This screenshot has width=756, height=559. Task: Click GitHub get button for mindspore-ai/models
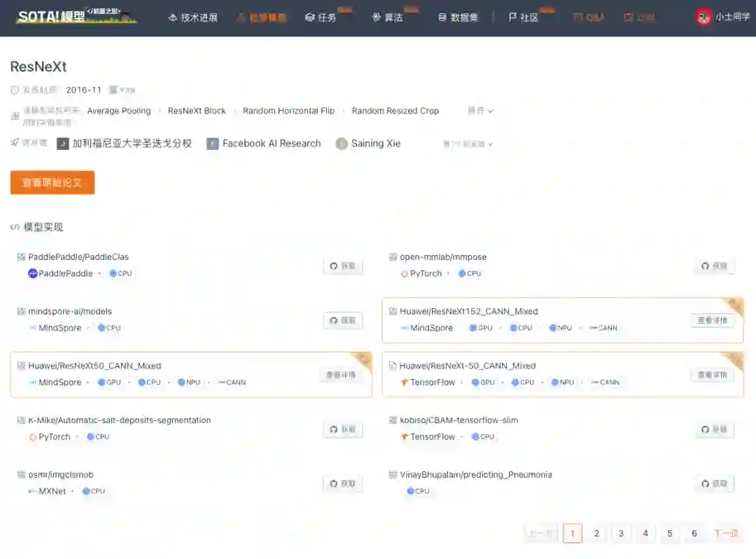pos(343,321)
